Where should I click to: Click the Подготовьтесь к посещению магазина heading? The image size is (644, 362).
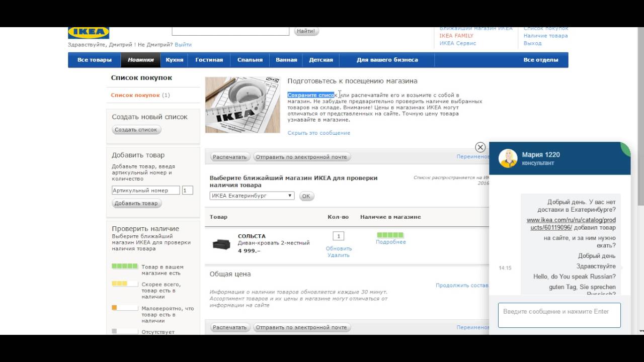352,81
